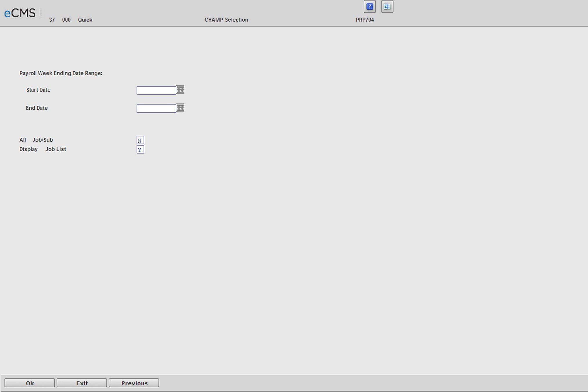Click Payroll Week Ending Date Range label
This screenshot has width=588, height=392.
point(61,73)
